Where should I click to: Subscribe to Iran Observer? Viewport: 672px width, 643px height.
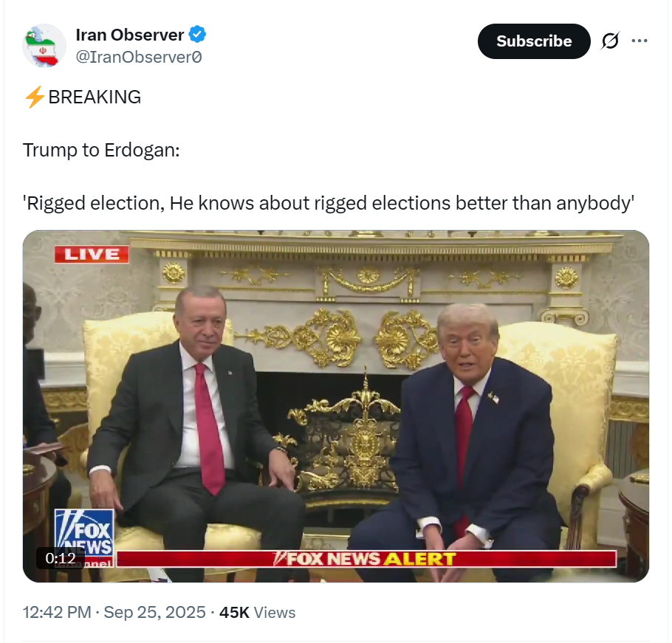point(534,41)
